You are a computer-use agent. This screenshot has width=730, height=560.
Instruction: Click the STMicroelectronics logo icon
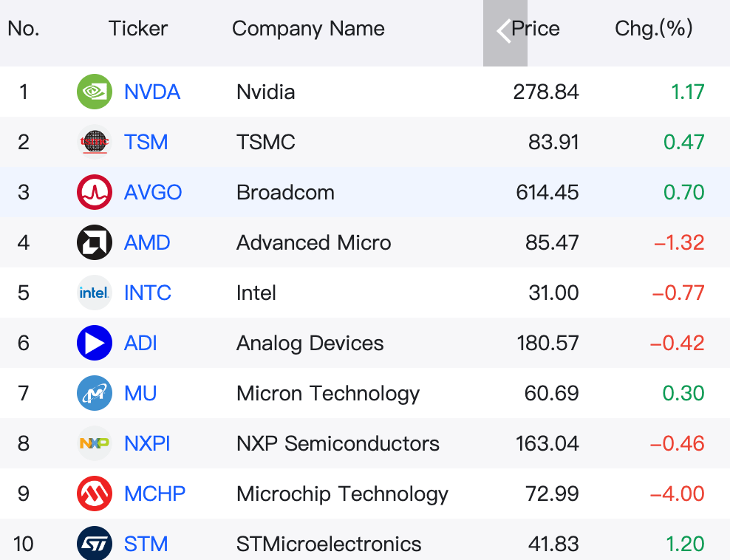click(x=95, y=543)
